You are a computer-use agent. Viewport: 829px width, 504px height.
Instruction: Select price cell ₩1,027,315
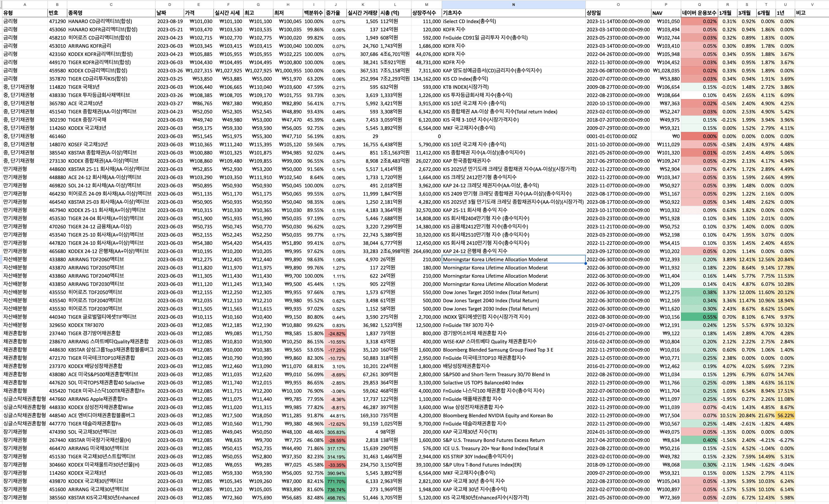tap(198, 71)
